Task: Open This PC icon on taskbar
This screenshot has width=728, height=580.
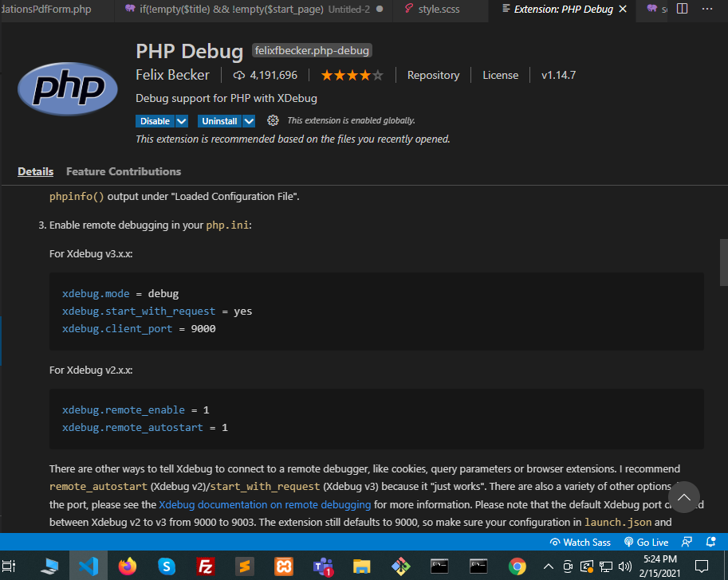Action: [49, 566]
